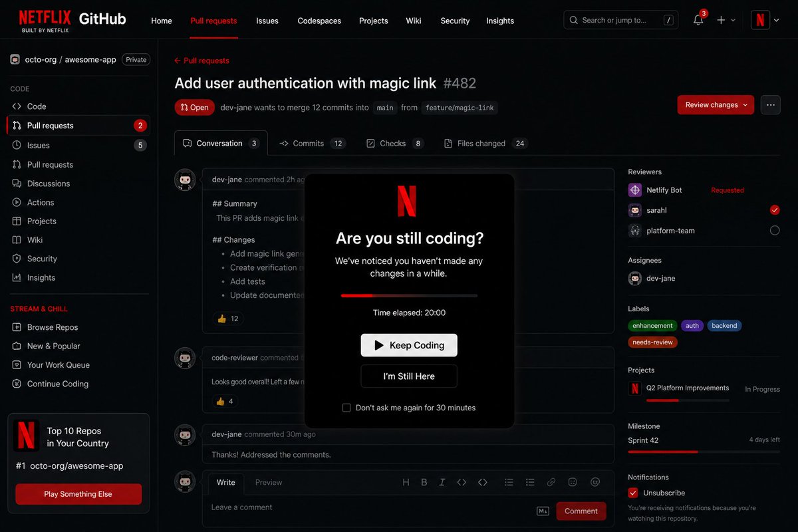
Task: Toggle italic in comment editor
Action: (x=442, y=482)
